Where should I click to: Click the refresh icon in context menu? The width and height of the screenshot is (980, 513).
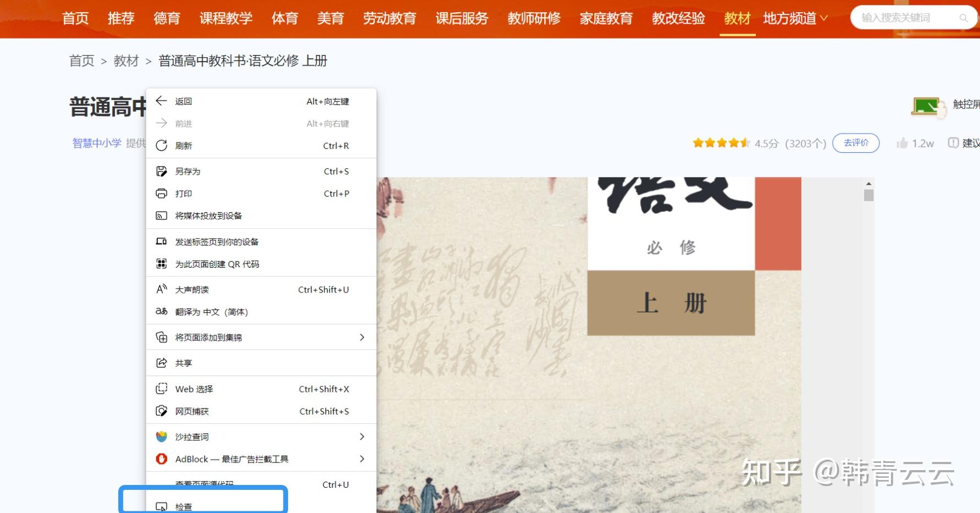[161, 145]
